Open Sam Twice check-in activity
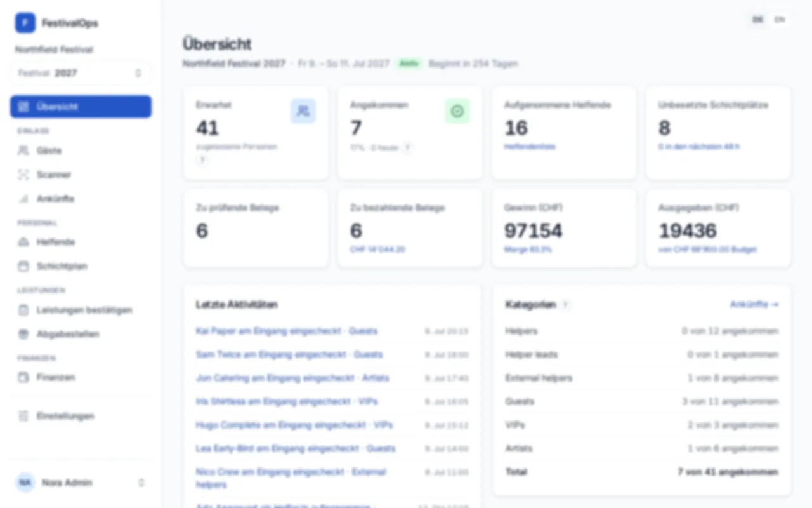This screenshot has width=812, height=508. pyautogui.click(x=289, y=354)
